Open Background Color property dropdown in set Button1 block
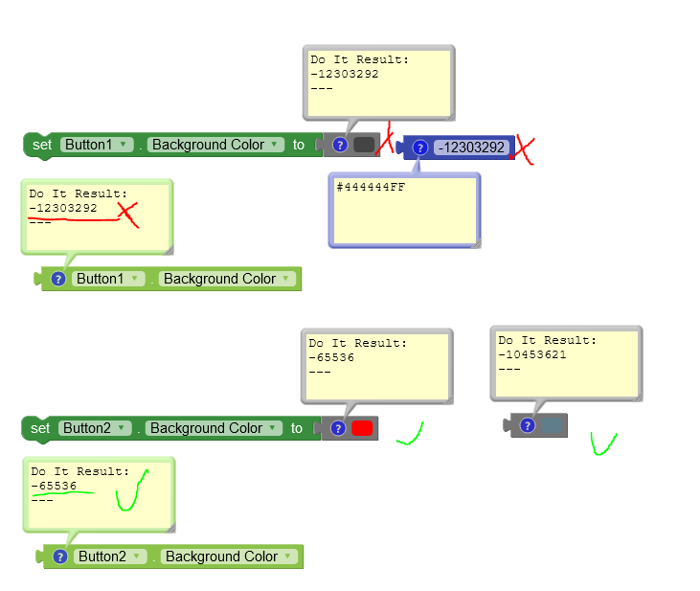This screenshot has height=591, width=700. point(215,145)
